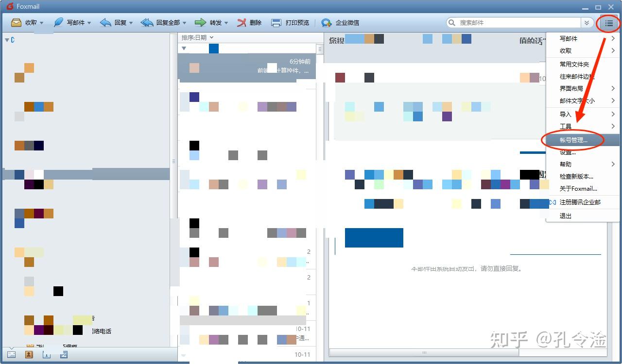Compose a new message with 写邮件 button

[x=69, y=22]
